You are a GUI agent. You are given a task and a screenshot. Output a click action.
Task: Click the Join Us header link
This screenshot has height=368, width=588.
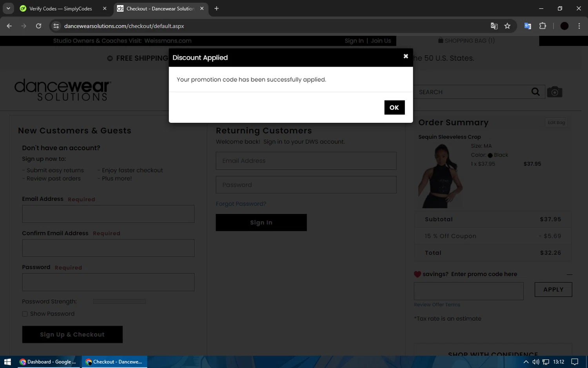click(381, 40)
